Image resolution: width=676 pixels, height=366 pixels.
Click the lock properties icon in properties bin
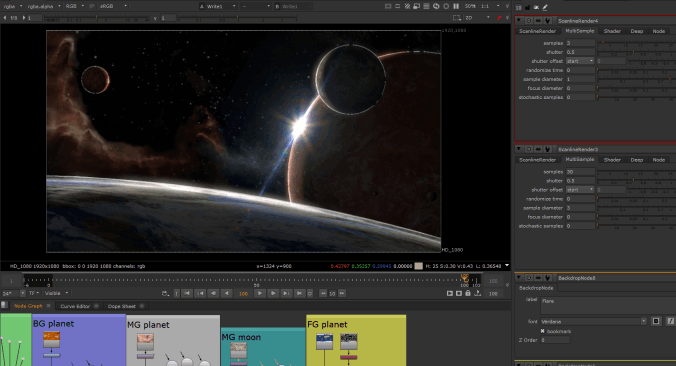pos(528,7)
